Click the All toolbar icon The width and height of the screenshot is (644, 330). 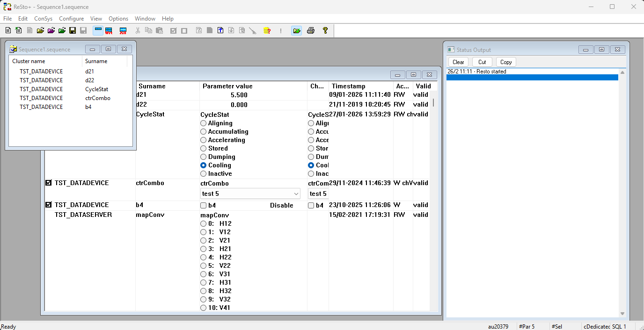click(123, 31)
